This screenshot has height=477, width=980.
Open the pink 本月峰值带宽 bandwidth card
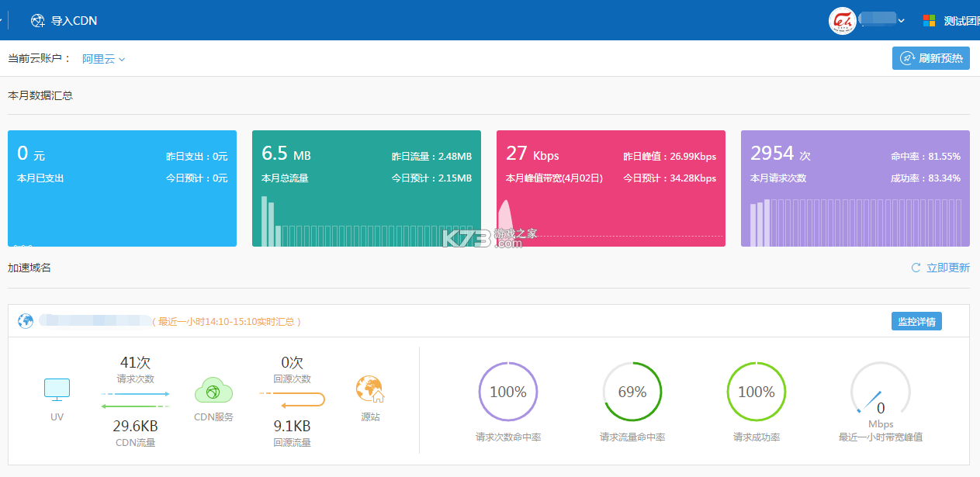pos(611,188)
